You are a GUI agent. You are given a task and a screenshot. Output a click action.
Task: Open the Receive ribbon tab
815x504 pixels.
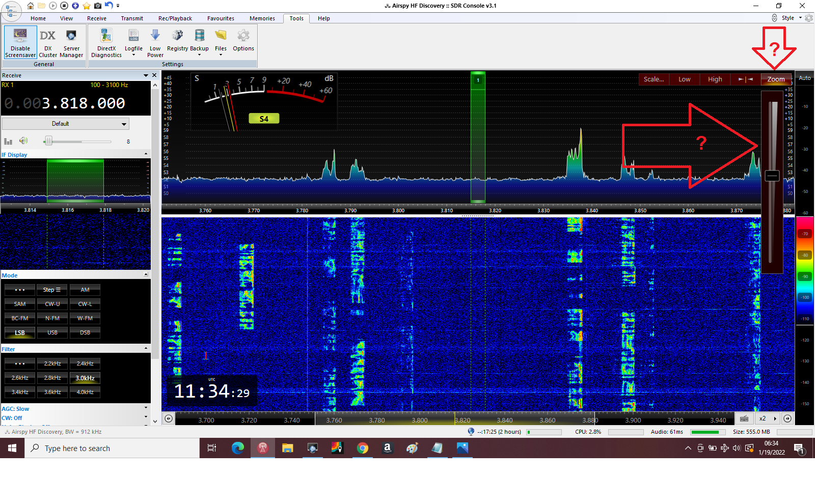tap(96, 18)
